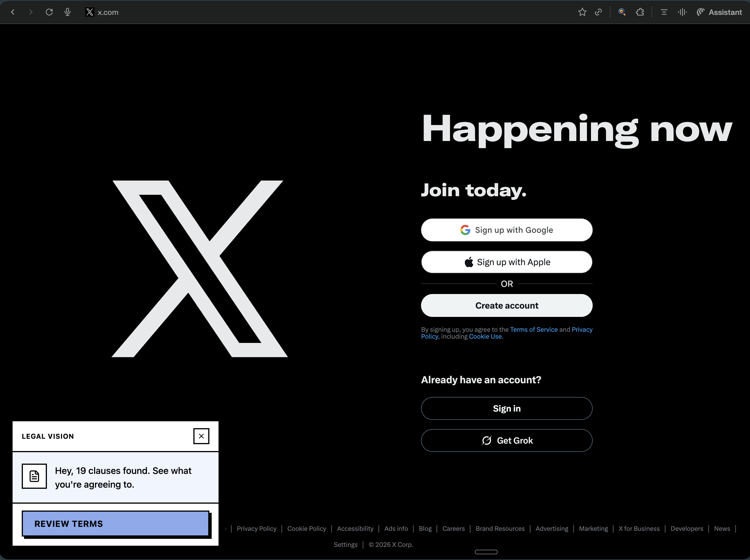Screen dimensions: 750x560
Task: Open the list-lines toolbar icon
Action: [x=664, y=12]
